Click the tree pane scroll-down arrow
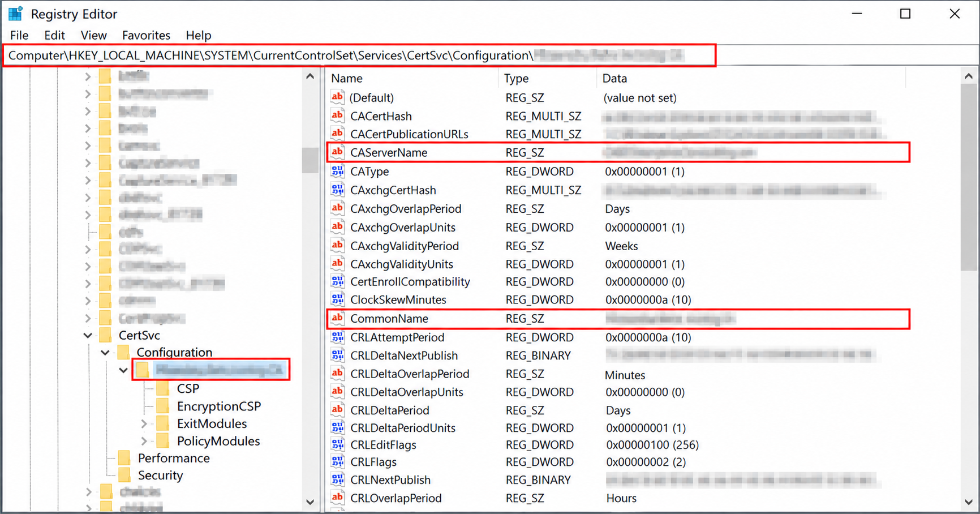 pyautogui.click(x=310, y=502)
